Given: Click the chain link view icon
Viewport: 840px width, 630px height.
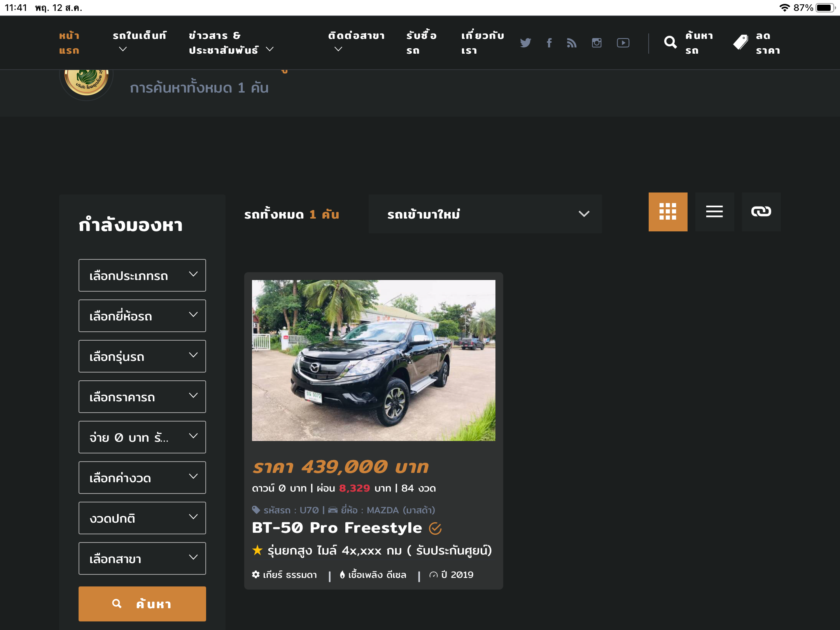Looking at the screenshot, I should click(x=761, y=212).
